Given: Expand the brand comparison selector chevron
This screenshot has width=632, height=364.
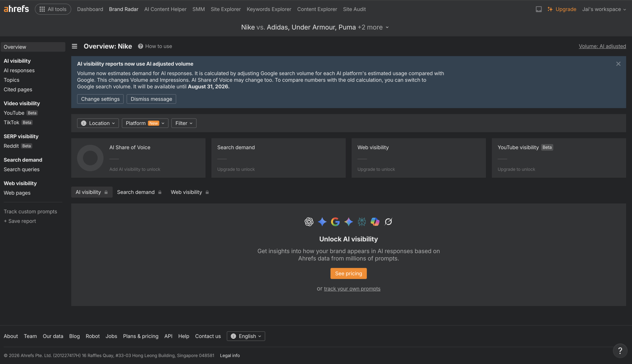Looking at the screenshot, I should (387, 27).
